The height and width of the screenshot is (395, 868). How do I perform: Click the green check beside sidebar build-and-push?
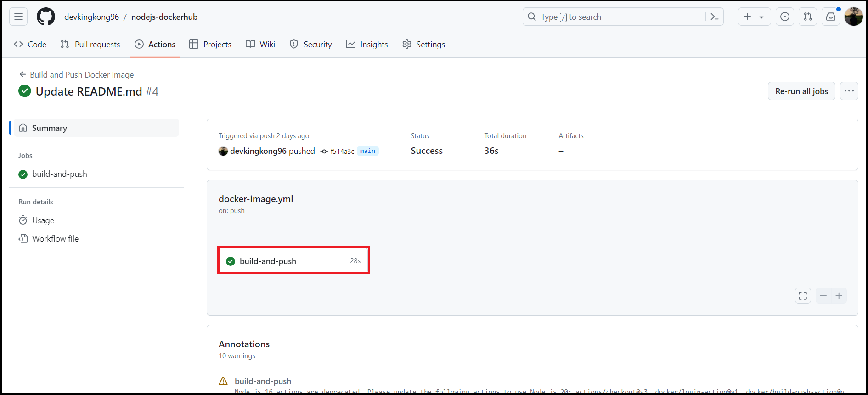(x=23, y=175)
